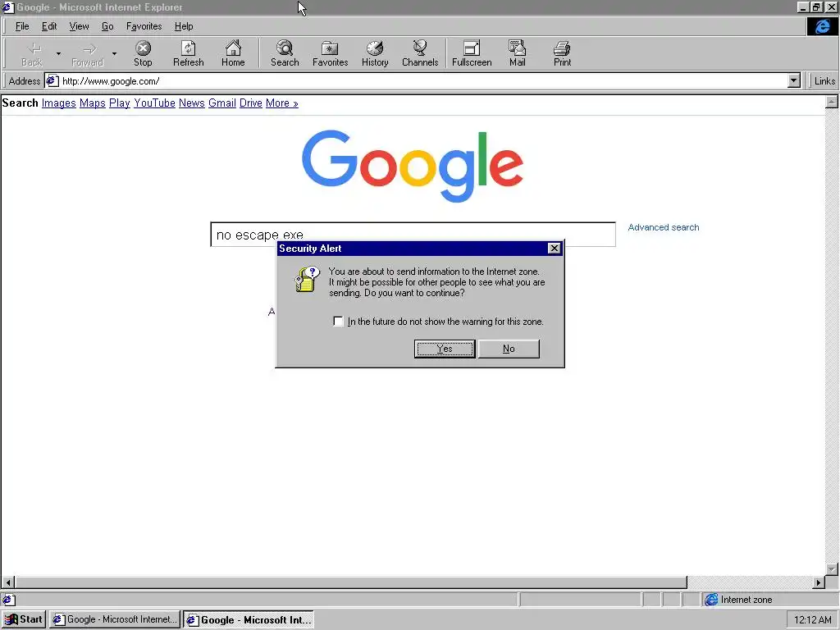
Task: Confirm with the Yes button
Action: 445,349
